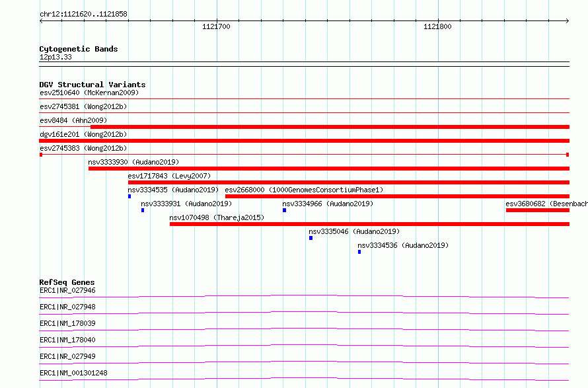Open the esv2745381 (Wong2012b) variant label

[x=83, y=106]
